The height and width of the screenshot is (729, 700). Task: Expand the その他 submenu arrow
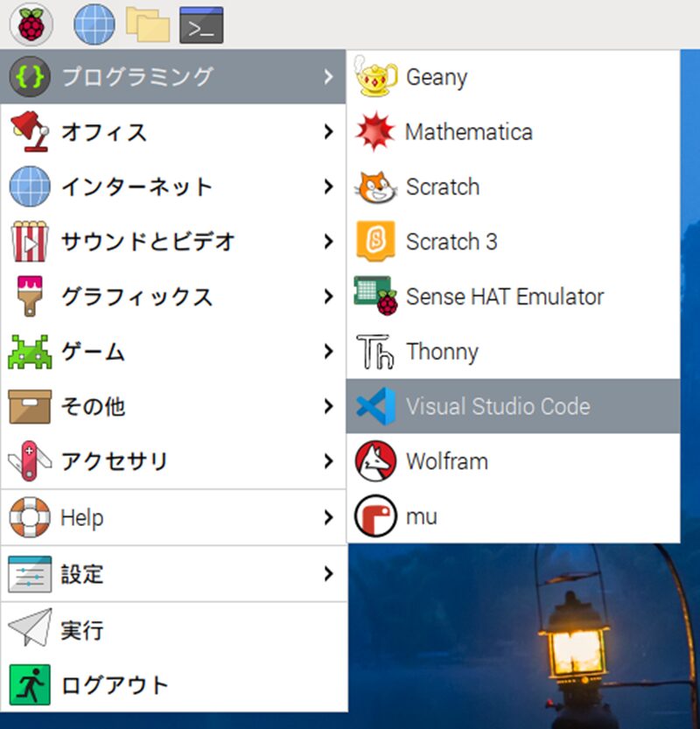click(329, 406)
